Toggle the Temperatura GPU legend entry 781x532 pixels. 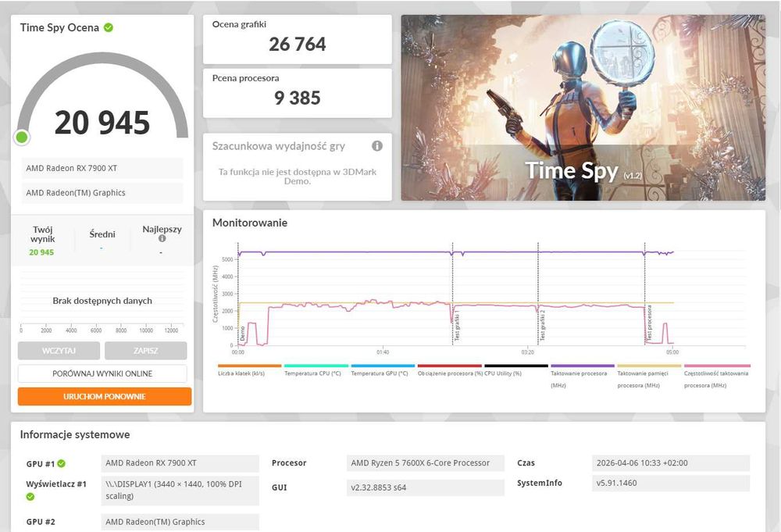click(x=382, y=370)
